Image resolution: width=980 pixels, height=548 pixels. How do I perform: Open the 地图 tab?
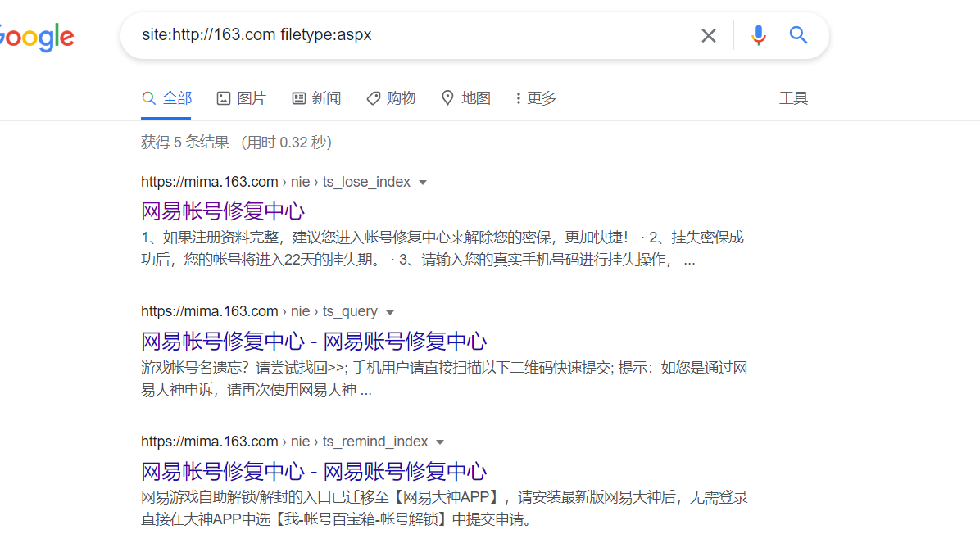coord(465,98)
